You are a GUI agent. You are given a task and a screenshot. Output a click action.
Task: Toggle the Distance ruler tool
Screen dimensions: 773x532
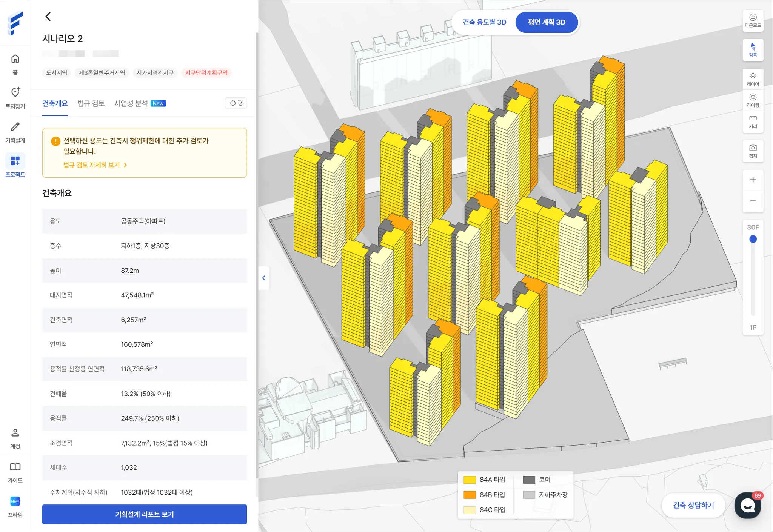point(753,121)
